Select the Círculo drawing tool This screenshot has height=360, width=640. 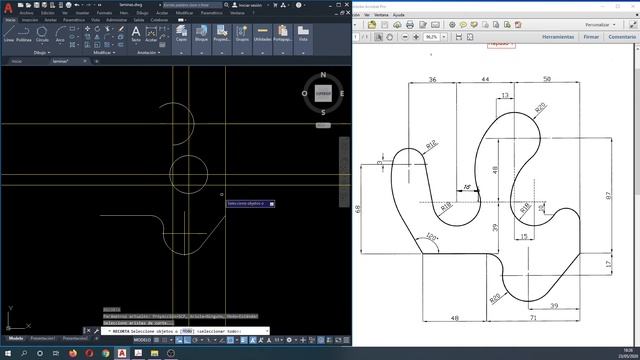tap(42, 34)
